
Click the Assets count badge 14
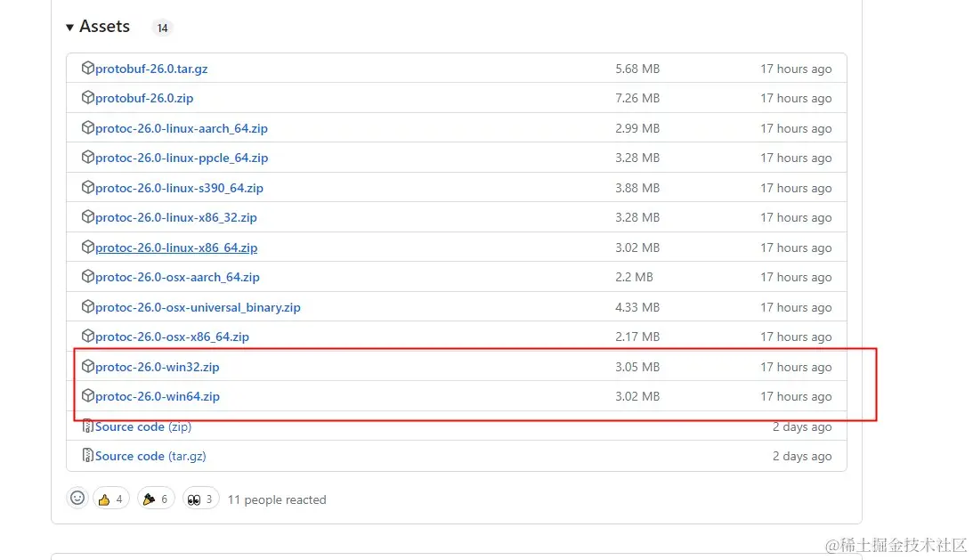162,28
